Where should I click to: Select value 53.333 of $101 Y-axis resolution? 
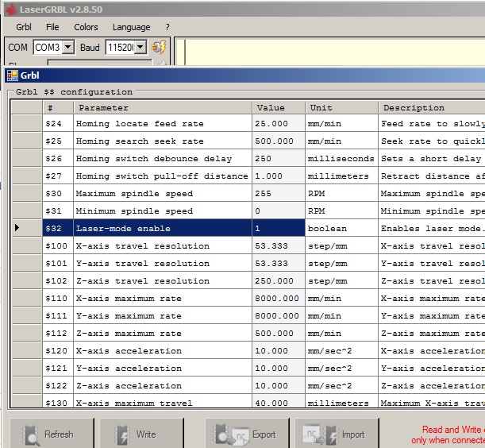tap(279, 264)
